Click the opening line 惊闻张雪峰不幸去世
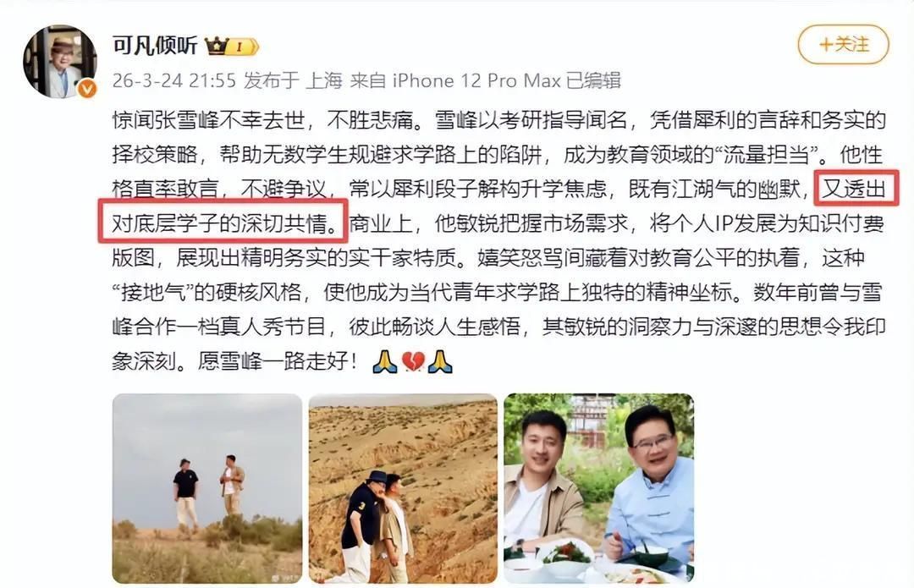 coord(209,120)
